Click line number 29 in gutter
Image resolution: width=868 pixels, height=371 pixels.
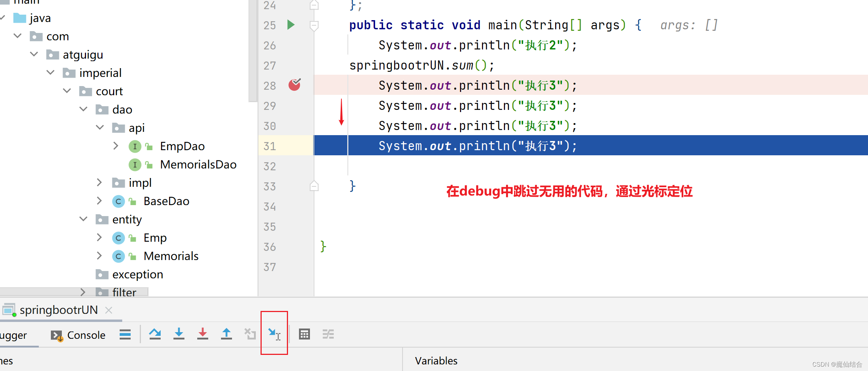click(x=270, y=106)
